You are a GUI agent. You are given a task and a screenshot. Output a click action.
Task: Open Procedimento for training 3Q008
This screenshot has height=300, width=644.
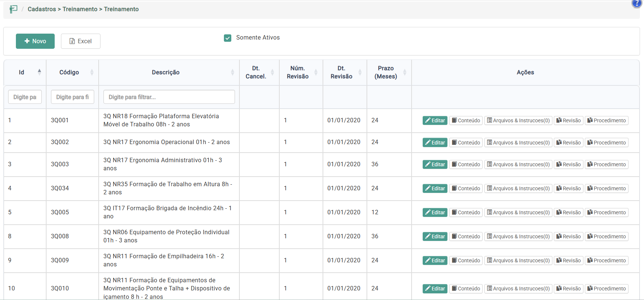coord(606,236)
